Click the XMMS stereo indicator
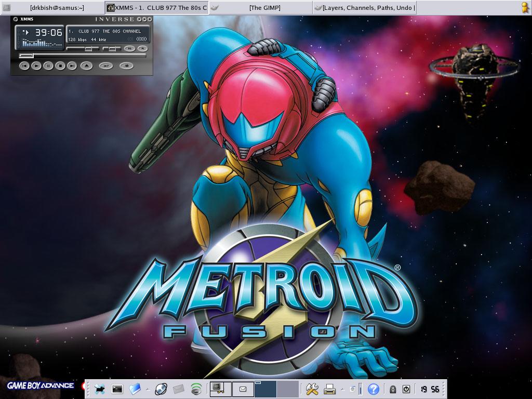Screen dimensions: 532x399 tap(141, 39)
